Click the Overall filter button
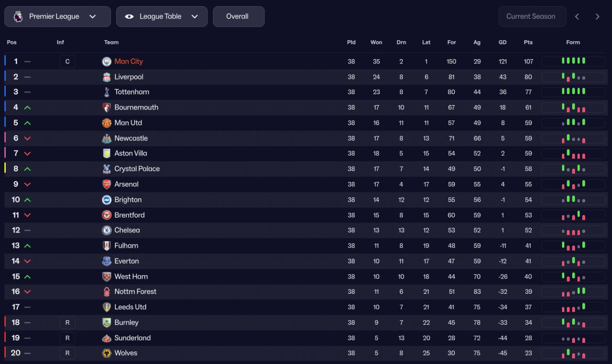 (238, 17)
